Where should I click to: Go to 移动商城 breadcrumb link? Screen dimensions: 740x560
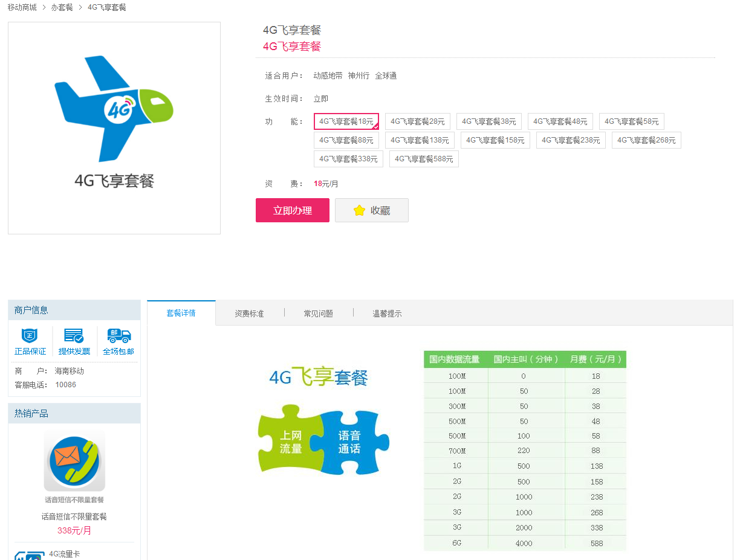click(22, 7)
